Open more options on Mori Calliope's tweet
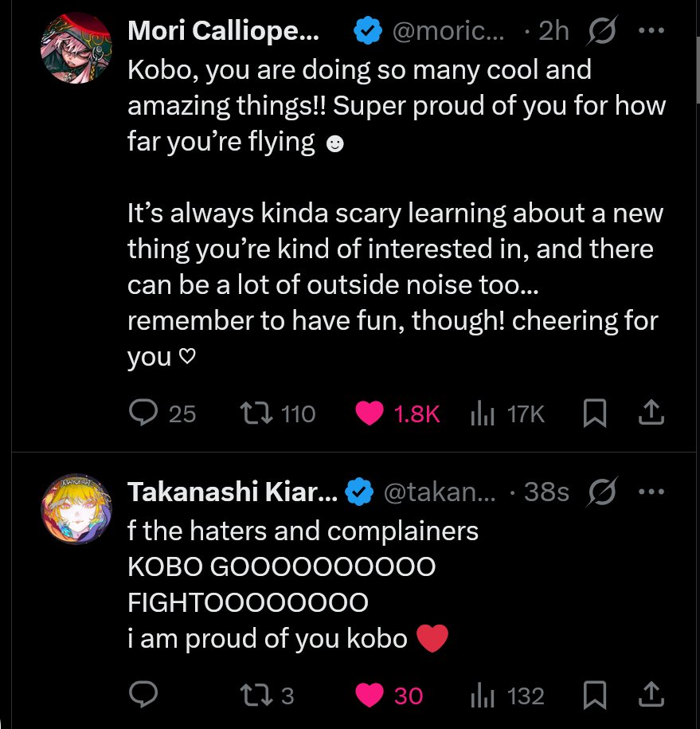 click(651, 31)
